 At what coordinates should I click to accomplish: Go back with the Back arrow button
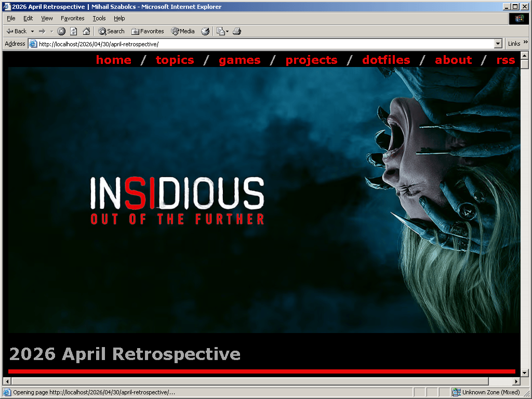(16, 31)
